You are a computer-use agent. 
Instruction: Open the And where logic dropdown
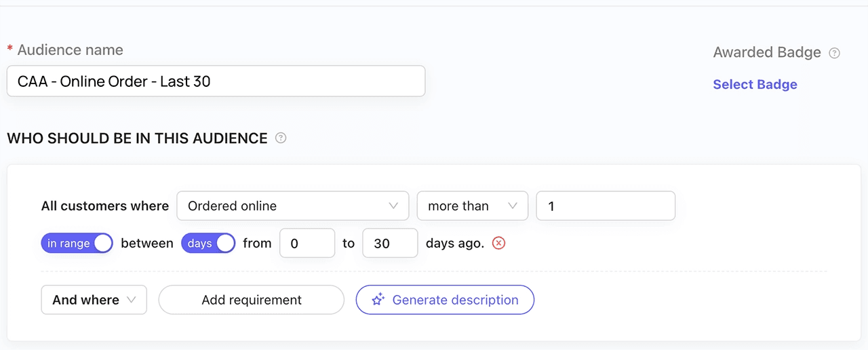[x=94, y=300]
